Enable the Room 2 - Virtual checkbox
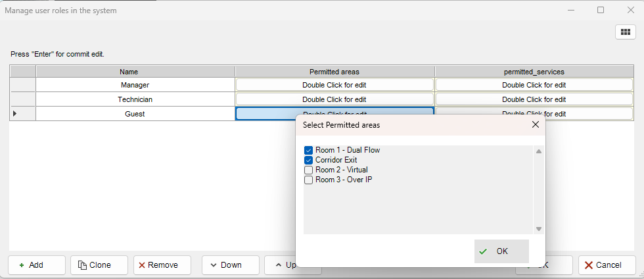This screenshot has height=279, width=644. [x=309, y=170]
